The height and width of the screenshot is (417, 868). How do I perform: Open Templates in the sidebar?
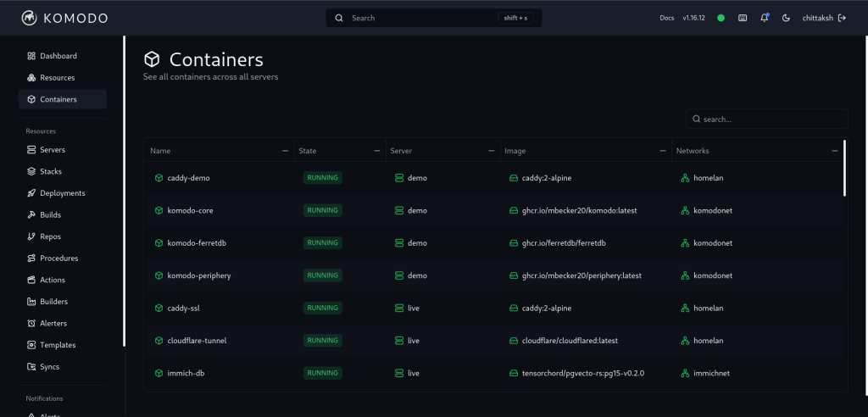tap(63, 344)
